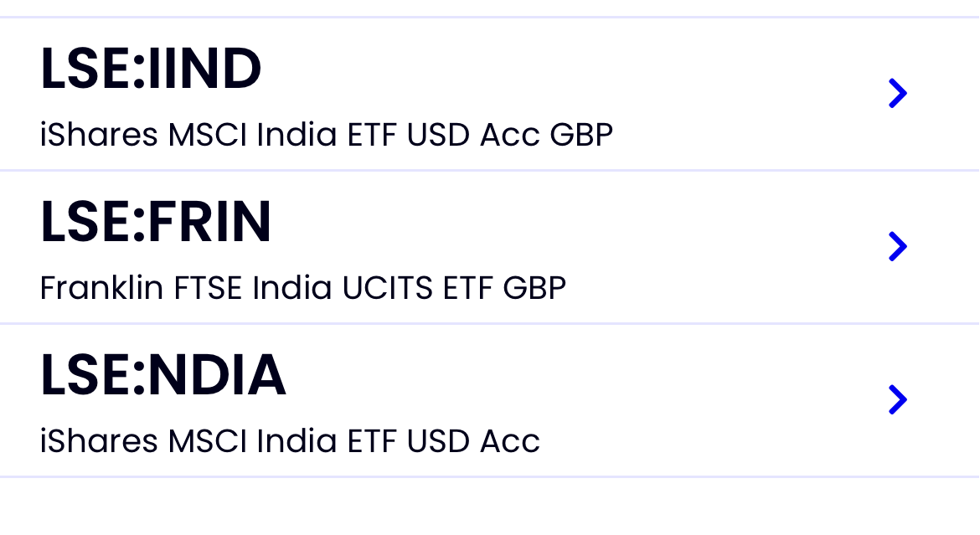The width and height of the screenshot is (980, 535).
Task: Tap the word Franklin in the FRIN row
Action: tap(101, 288)
